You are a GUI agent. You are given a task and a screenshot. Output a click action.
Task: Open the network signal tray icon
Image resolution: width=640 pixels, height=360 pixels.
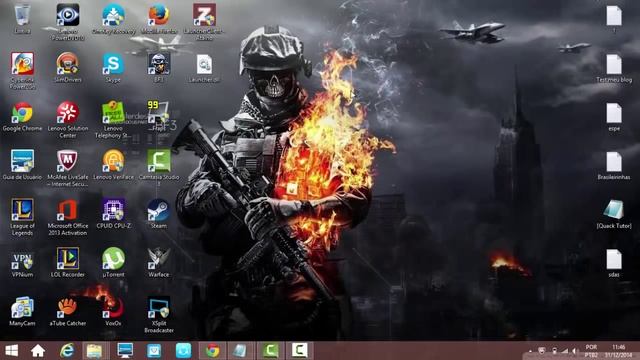point(565,351)
